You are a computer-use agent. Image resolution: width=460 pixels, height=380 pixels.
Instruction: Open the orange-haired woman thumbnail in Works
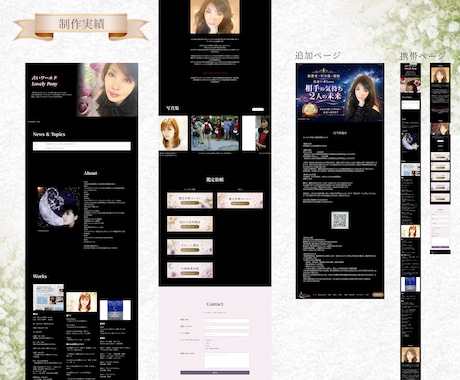(x=82, y=302)
